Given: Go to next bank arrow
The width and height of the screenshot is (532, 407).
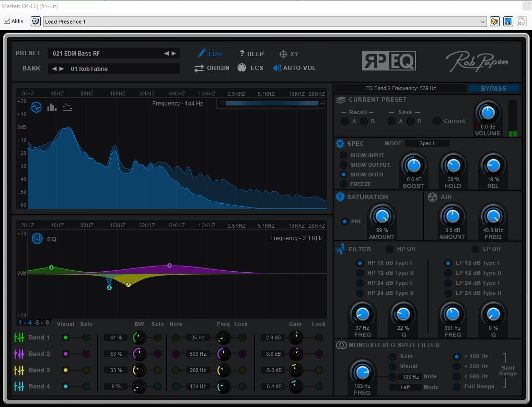Looking at the screenshot, I should click(62, 69).
